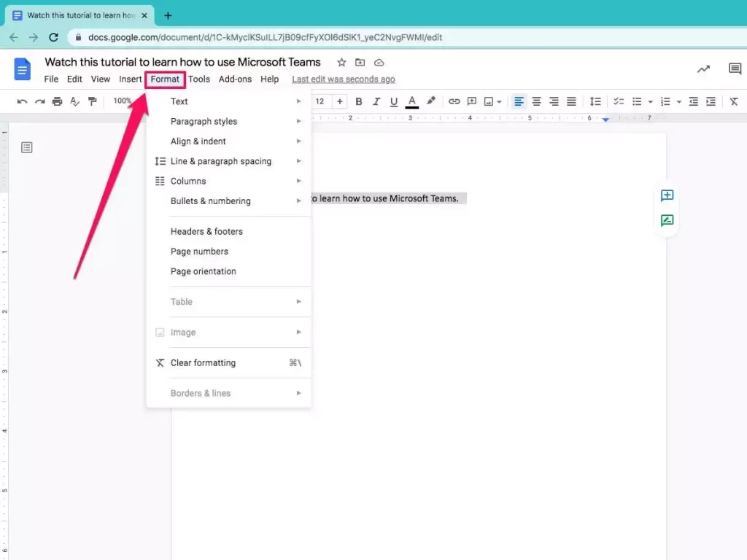The width and height of the screenshot is (747, 560).
Task: Decrease indent icon
Action: [693, 101]
